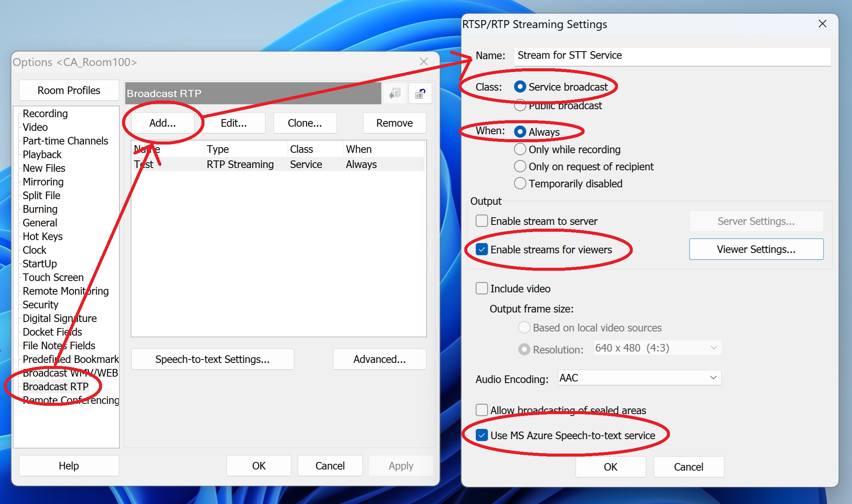852x504 pixels.
Task: Select Temporarily disabled radio button
Action: click(x=520, y=184)
